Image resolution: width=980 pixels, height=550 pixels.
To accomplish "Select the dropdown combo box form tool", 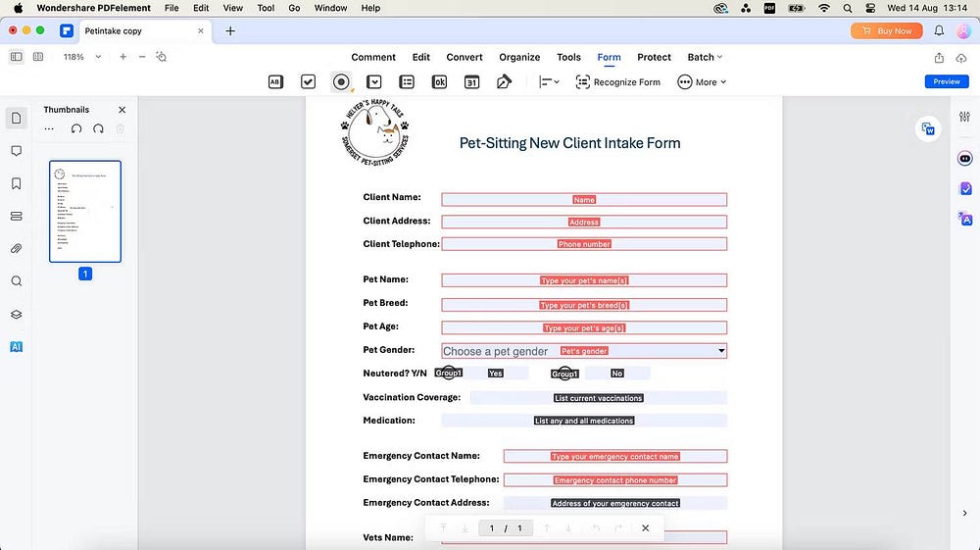I will coord(373,82).
